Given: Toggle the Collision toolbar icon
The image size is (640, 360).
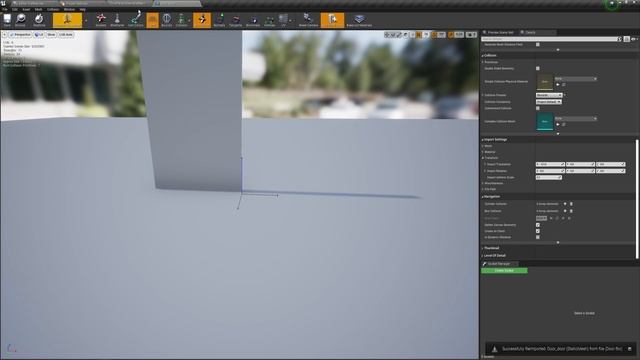Looking at the screenshot, I should click(x=181, y=20).
